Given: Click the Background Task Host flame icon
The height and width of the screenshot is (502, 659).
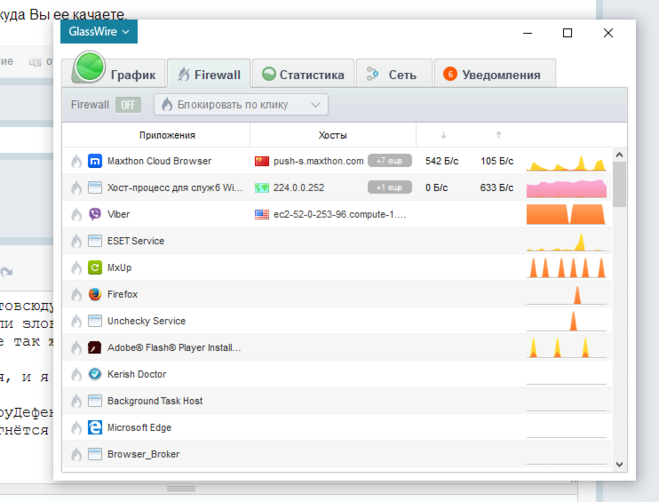Looking at the screenshot, I should 76,401.
